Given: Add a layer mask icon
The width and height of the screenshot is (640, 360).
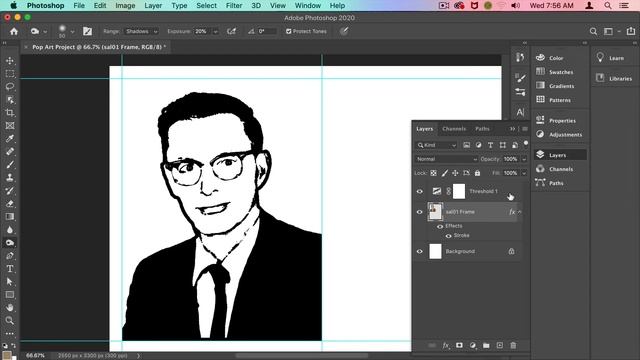Looking at the screenshot, I should tap(459, 345).
